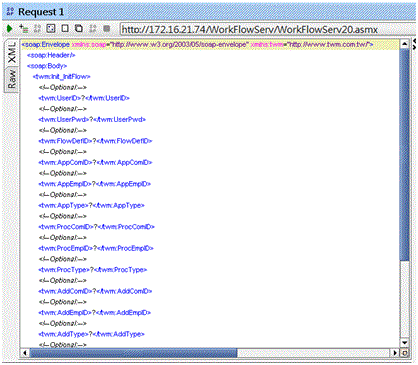Switch to the Raw view tab
The image size is (418, 365).
[x=12, y=79]
